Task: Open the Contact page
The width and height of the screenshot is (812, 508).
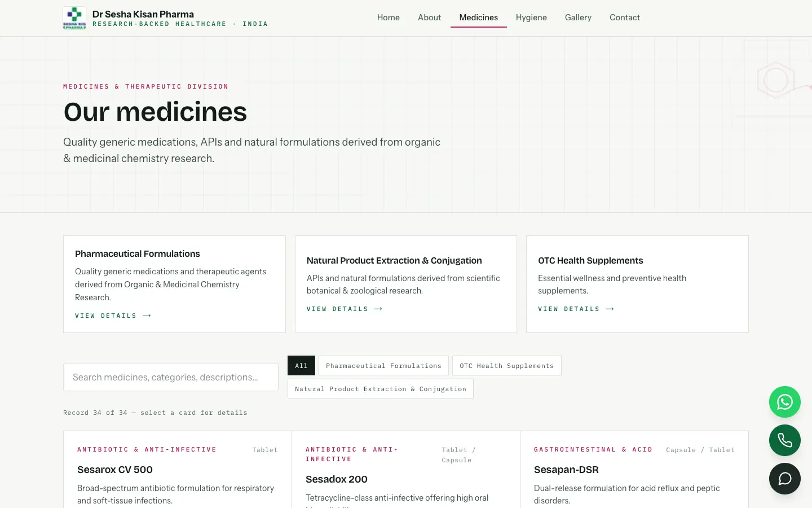Action: tap(625, 17)
